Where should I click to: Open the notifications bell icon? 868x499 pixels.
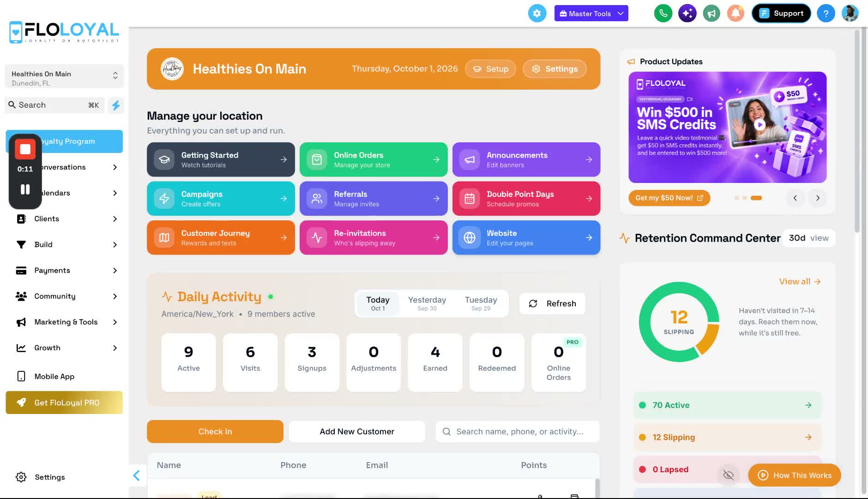(735, 13)
